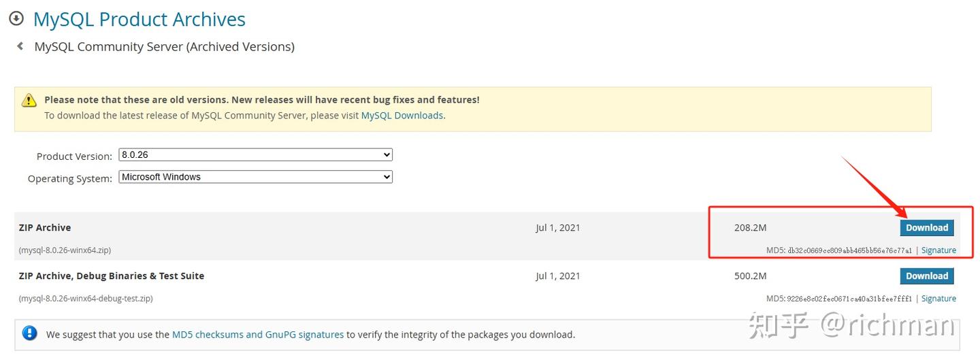
Task: Click the yellow warning triangle icon
Action: click(x=29, y=101)
